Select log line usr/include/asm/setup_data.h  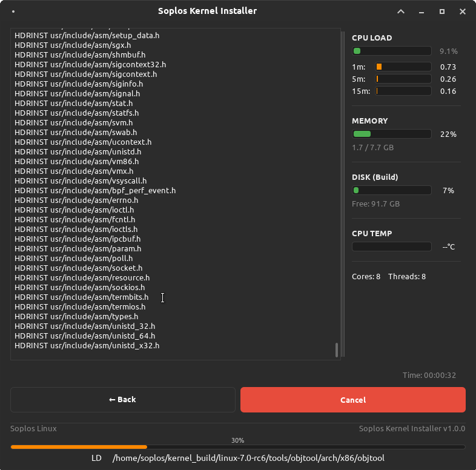pyautogui.click(x=87, y=36)
